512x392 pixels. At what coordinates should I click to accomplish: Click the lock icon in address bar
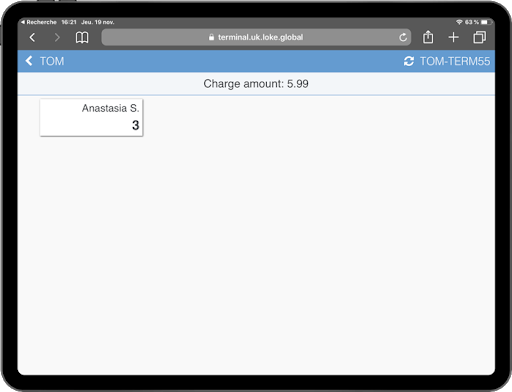tap(211, 37)
